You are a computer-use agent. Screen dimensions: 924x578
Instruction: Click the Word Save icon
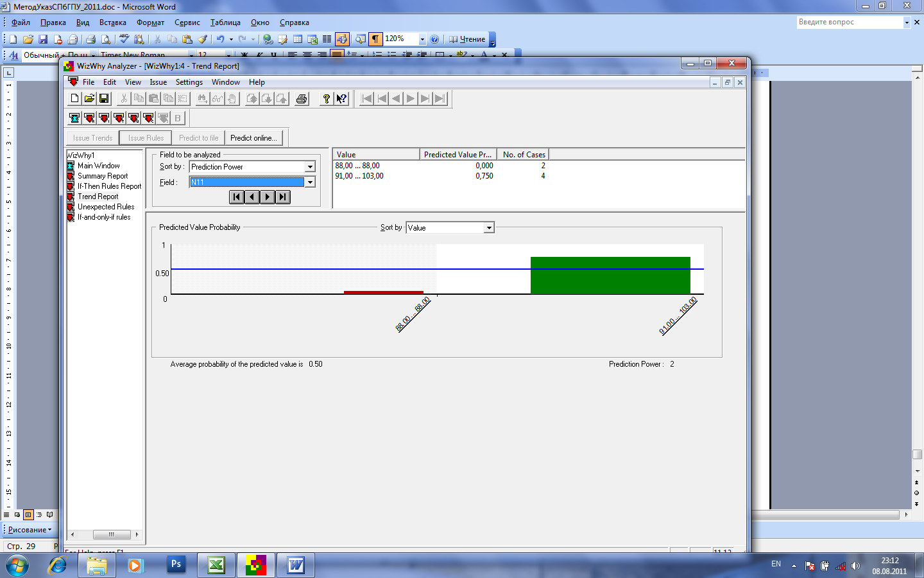point(43,39)
